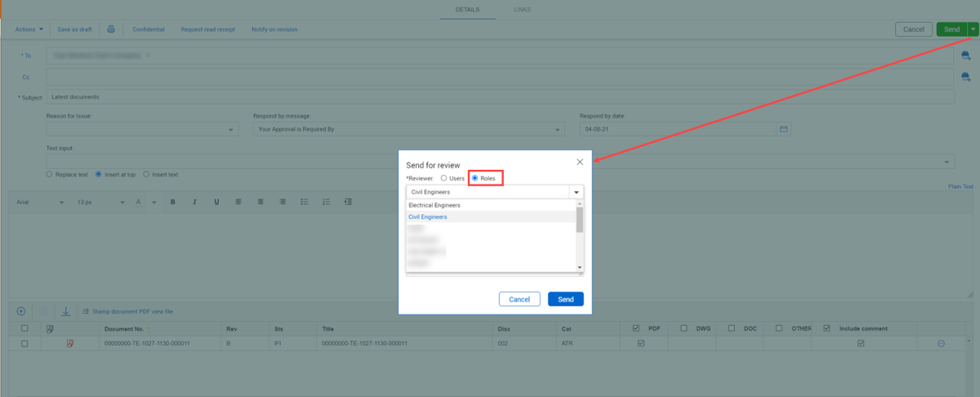
Task: Click the red PDF file icon in document row
Action: point(70,344)
